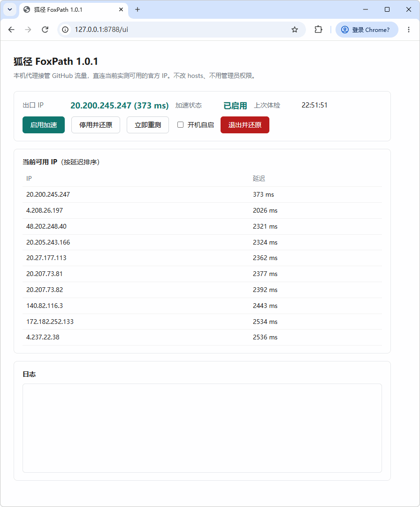
Task: Close the FoxPath 1.0.1 tab
Action: [121, 9]
